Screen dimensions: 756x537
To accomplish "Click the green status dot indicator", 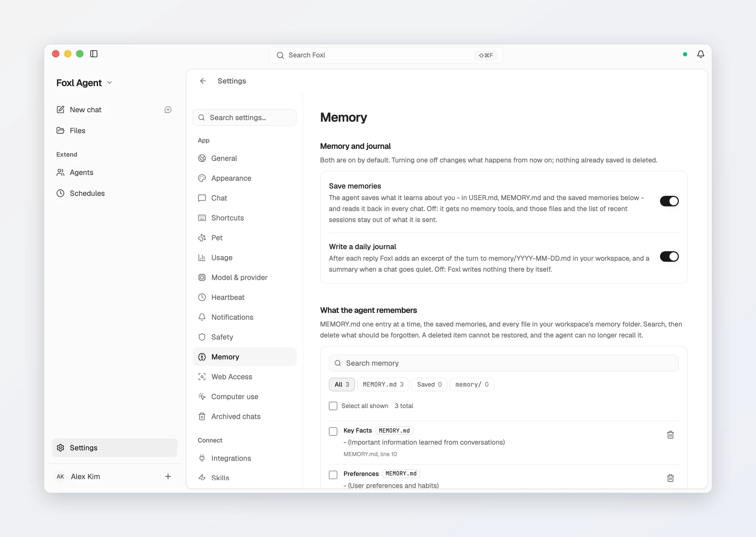I will tap(685, 54).
